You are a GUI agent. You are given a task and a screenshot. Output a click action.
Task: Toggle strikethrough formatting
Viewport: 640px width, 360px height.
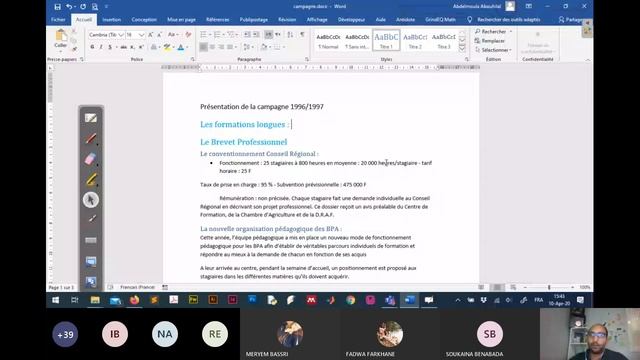pos(123,47)
